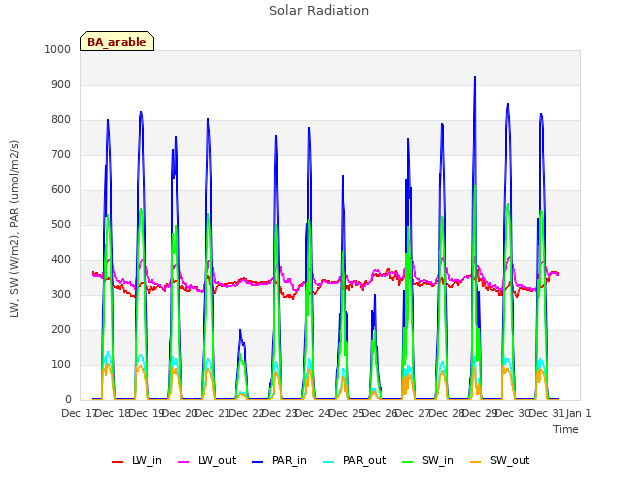
Task: Click the Dec 17 x-axis date label
Action: coord(78,413)
